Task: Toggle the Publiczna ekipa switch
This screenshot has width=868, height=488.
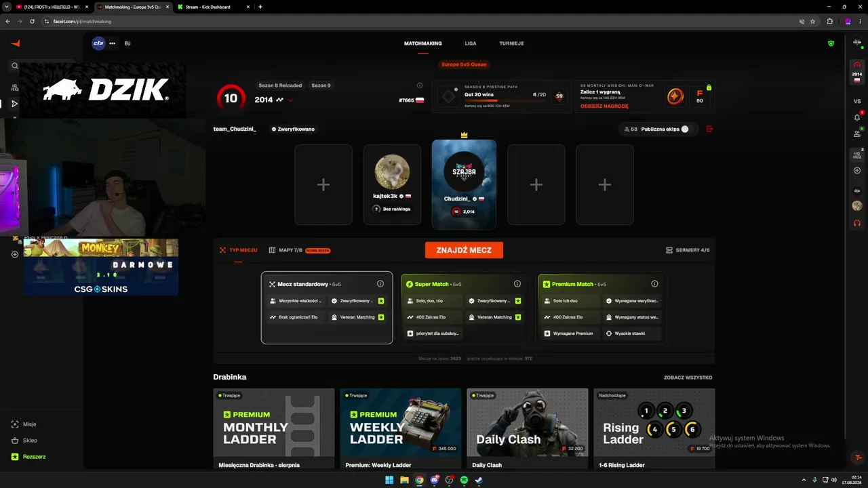Action: coord(687,129)
